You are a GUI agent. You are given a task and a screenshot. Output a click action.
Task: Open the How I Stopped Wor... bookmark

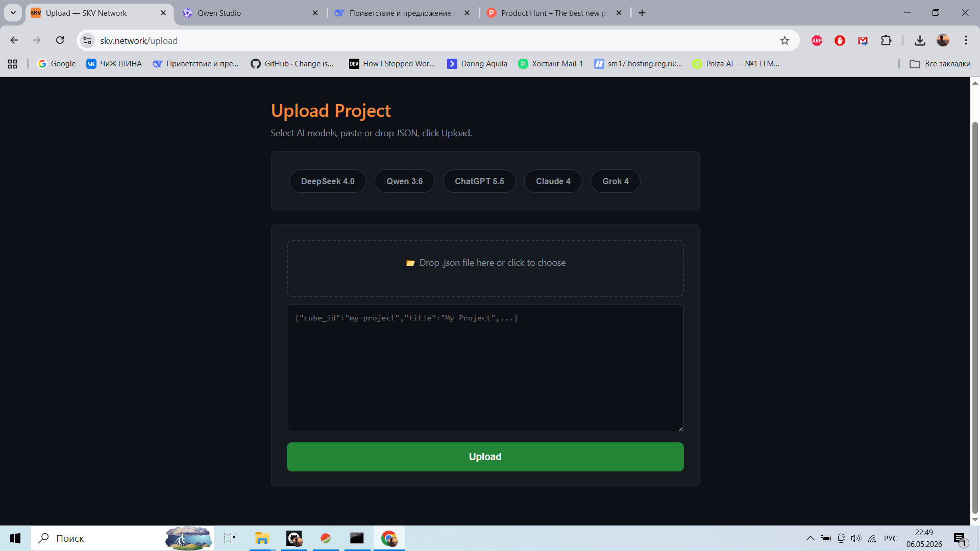pos(392,64)
